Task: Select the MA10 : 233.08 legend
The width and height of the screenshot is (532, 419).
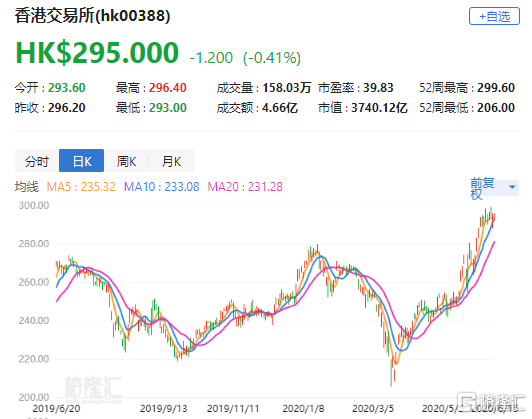Action: point(162,187)
